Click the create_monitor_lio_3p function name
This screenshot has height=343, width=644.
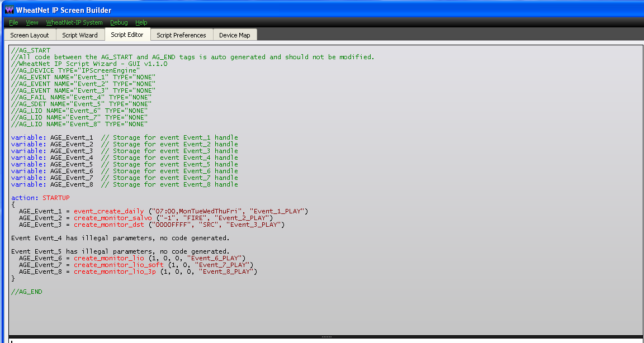pyautogui.click(x=115, y=271)
